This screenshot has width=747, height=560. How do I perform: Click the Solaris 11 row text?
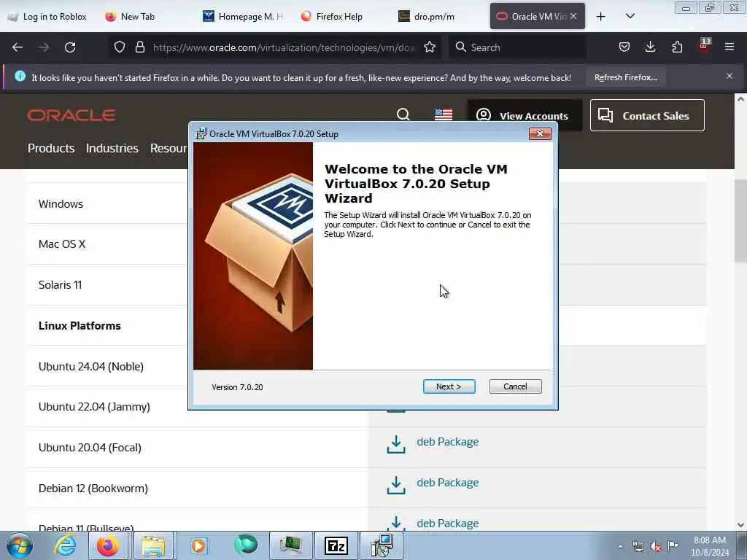click(60, 285)
